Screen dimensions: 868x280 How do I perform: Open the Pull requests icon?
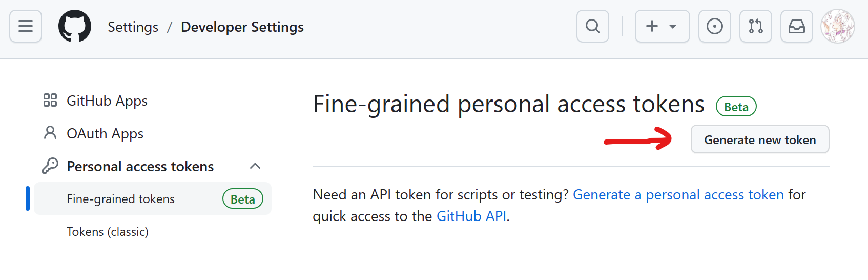[756, 26]
